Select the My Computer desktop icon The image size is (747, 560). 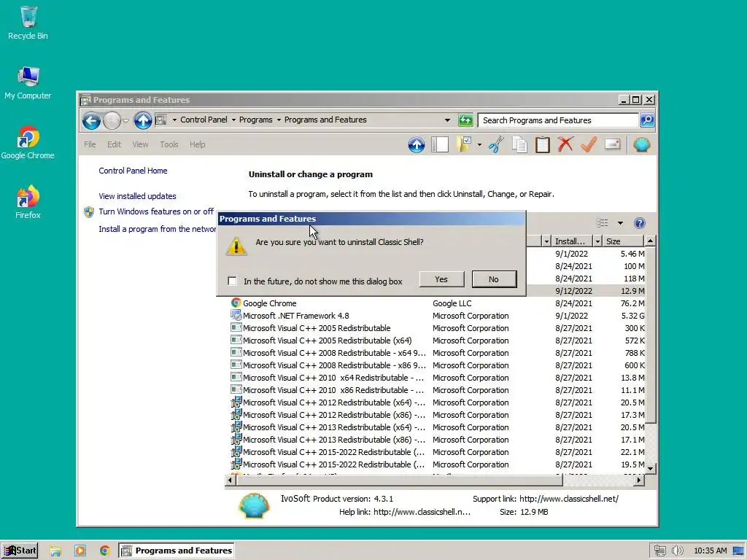point(28,83)
